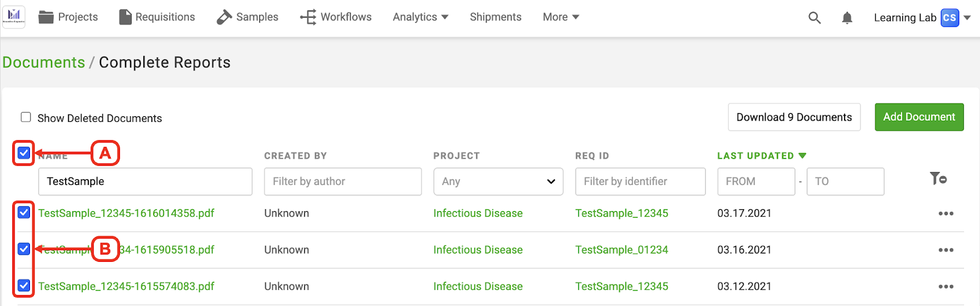Expand the More navigation menu
The image size is (980, 306).
point(561,17)
